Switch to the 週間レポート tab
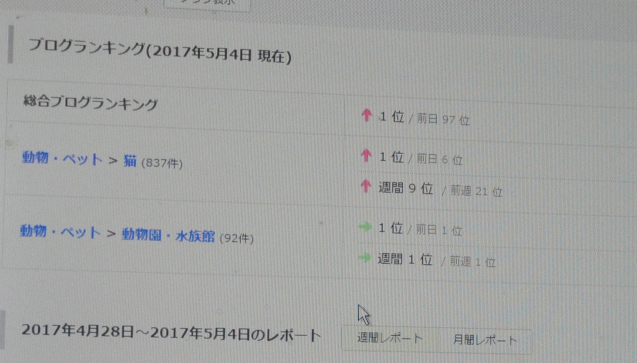The image size is (637, 363). click(390, 338)
